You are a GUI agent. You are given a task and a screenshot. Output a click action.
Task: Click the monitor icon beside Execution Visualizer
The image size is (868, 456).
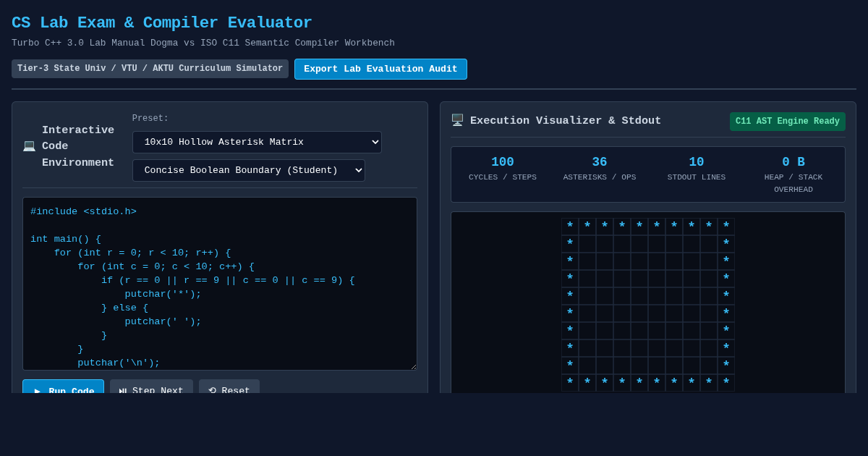[x=457, y=120]
